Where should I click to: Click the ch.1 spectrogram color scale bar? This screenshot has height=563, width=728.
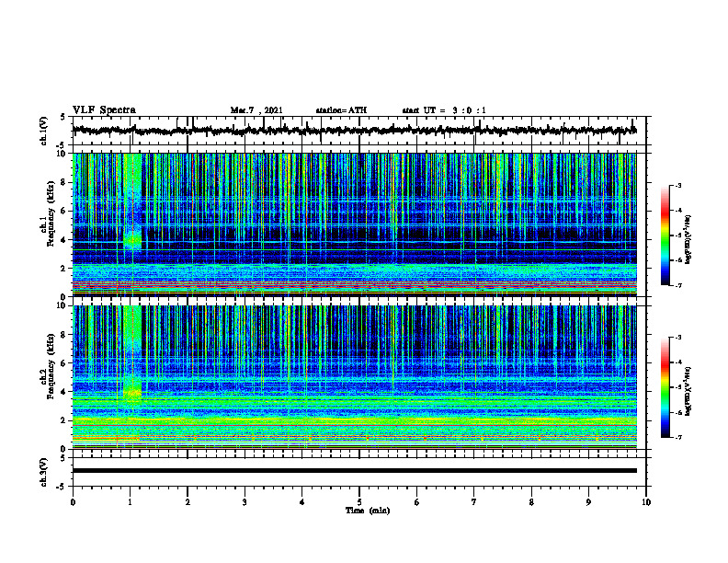click(665, 236)
